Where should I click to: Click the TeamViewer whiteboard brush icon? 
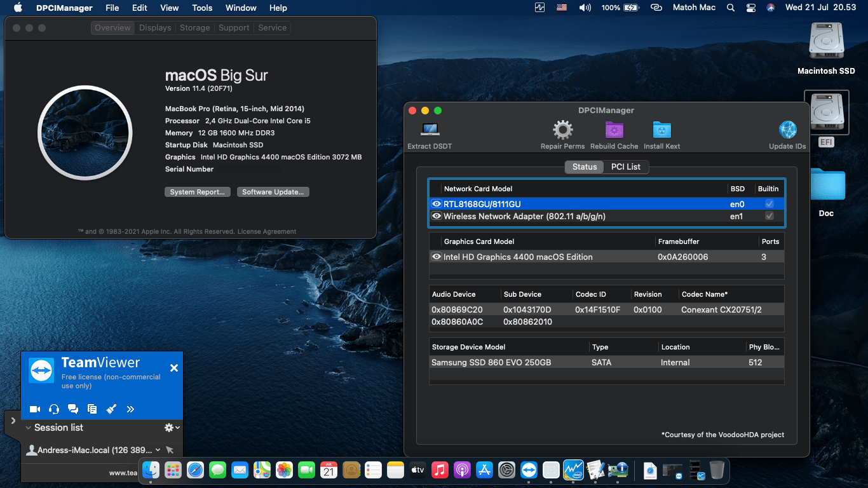coord(111,409)
